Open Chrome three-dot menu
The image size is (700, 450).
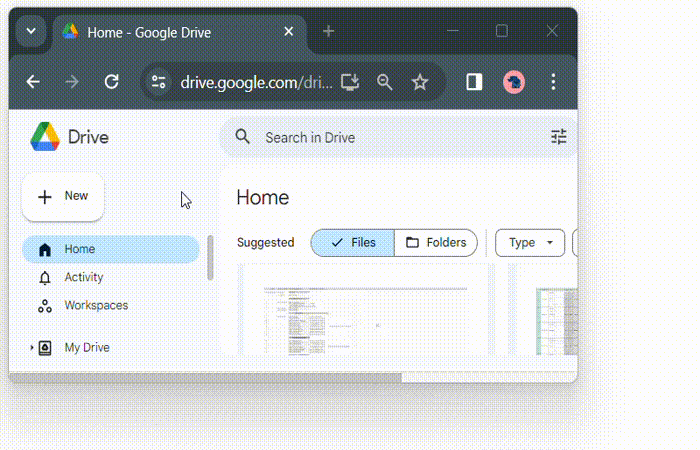point(553,82)
